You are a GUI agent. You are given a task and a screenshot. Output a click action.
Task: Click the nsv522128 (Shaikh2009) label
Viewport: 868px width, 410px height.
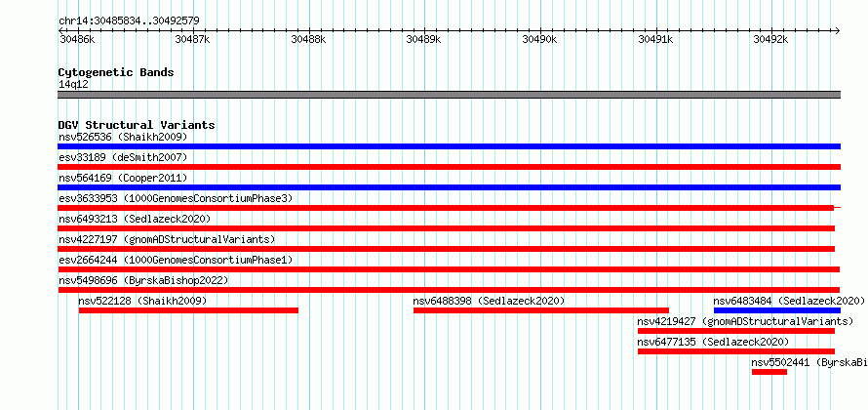tap(142, 301)
